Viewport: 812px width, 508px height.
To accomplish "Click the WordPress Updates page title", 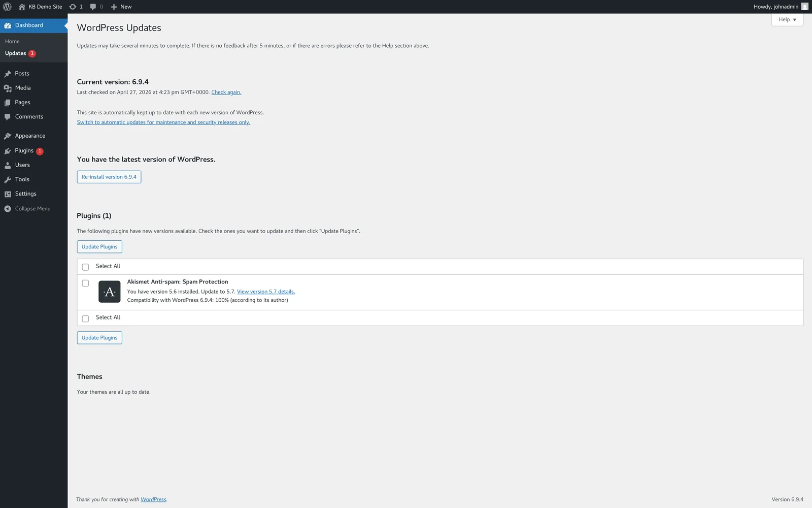I will coord(119,28).
